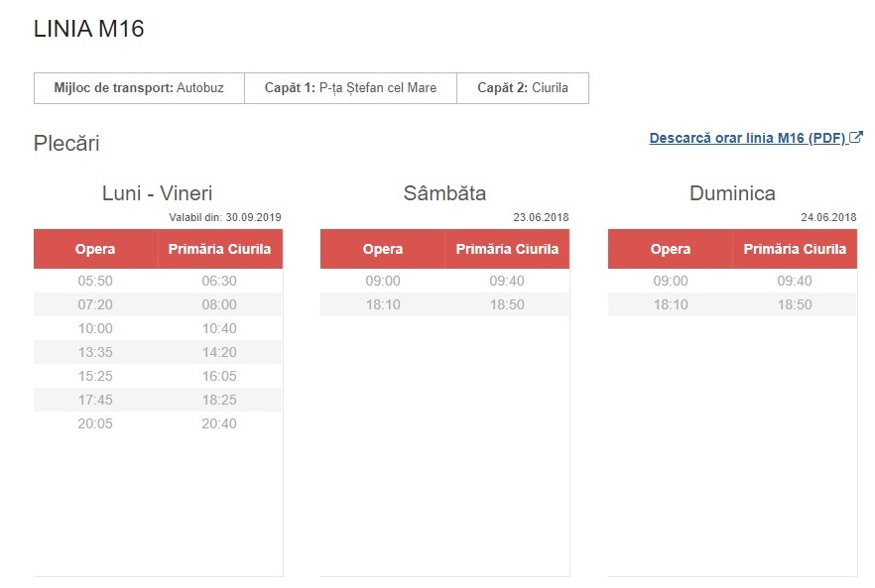This screenshot has height=588, width=875.
Task: Download the M16 timetable PDF
Action: [x=748, y=138]
